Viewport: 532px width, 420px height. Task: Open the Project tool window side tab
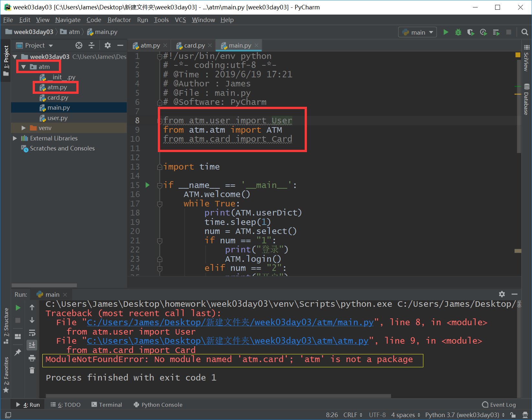[6, 61]
